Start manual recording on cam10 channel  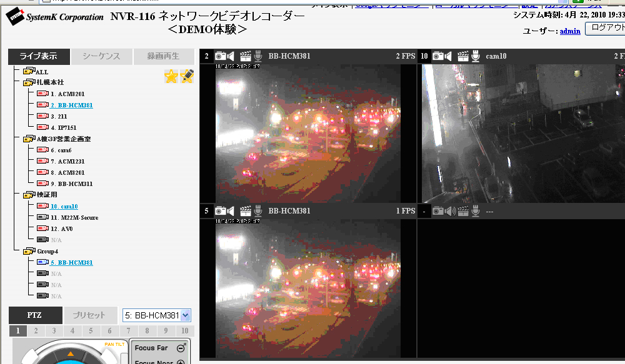pos(462,56)
